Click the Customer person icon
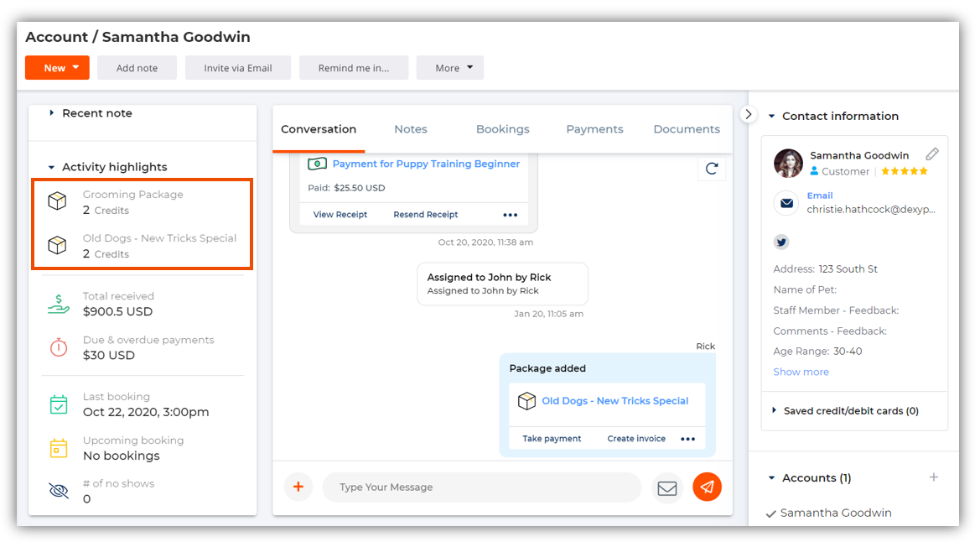 (x=814, y=171)
